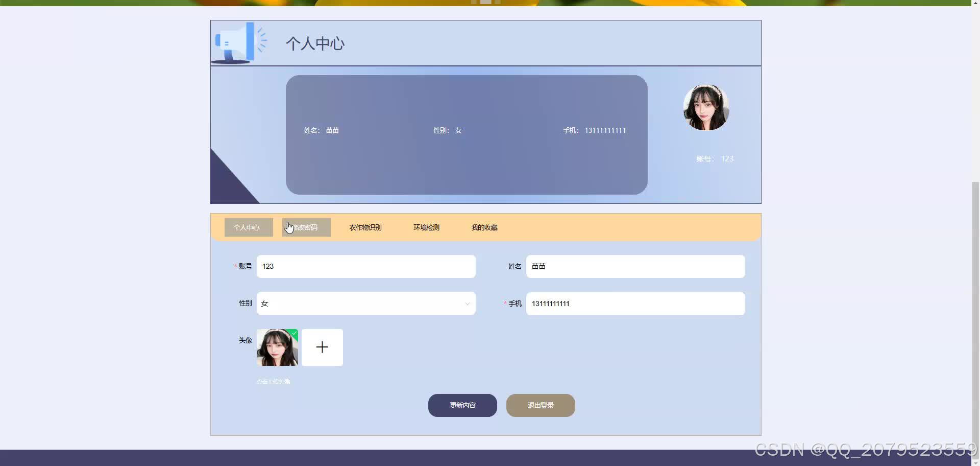Open the 环境检测 tab
This screenshot has width=980, height=466.
[426, 227]
